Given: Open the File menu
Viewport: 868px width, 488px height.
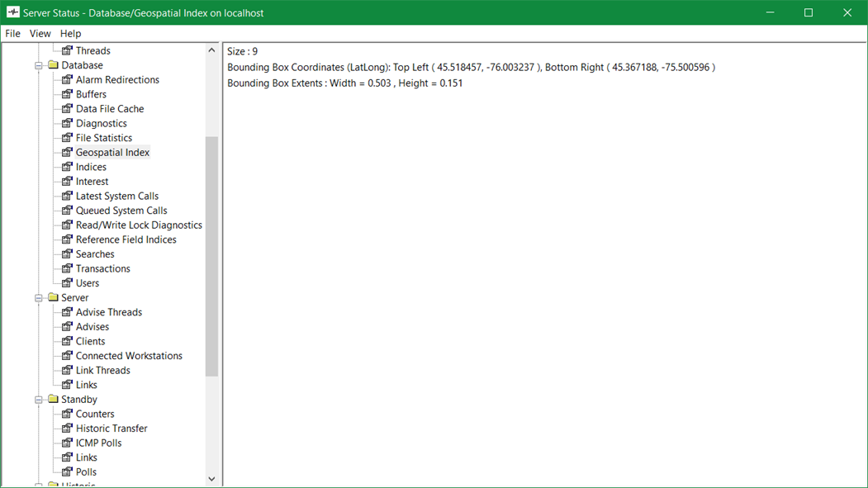Looking at the screenshot, I should coord(12,34).
